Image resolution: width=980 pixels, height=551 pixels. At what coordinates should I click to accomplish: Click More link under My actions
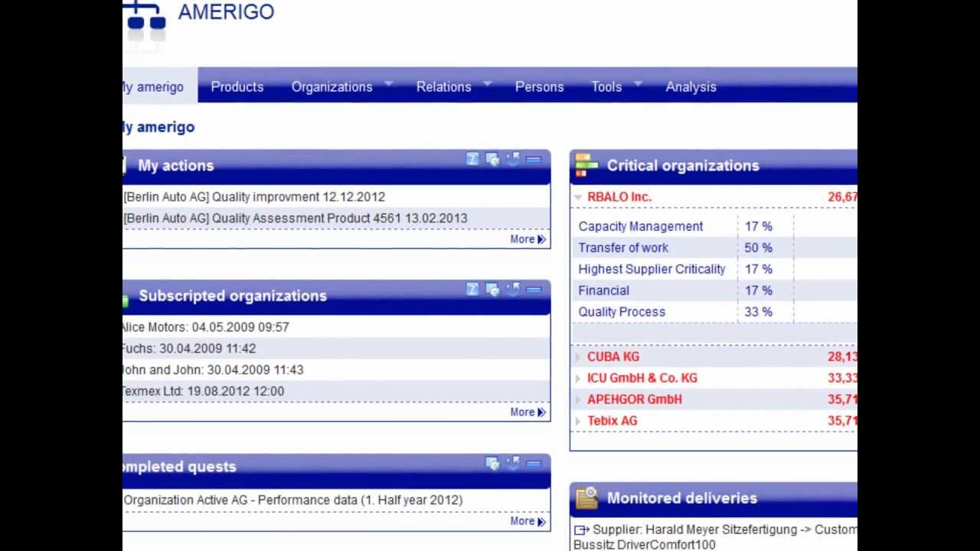click(x=527, y=240)
